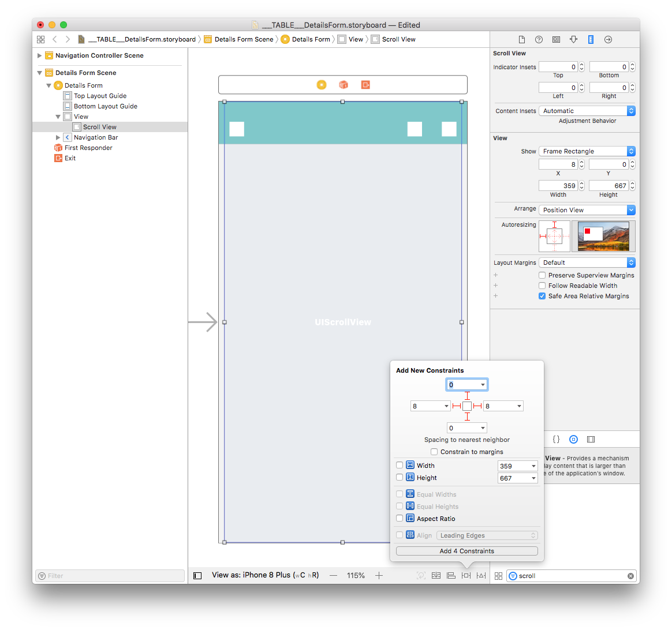Collapse the Details Form Scene
Image resolution: width=672 pixels, height=630 pixels.
pos(39,73)
